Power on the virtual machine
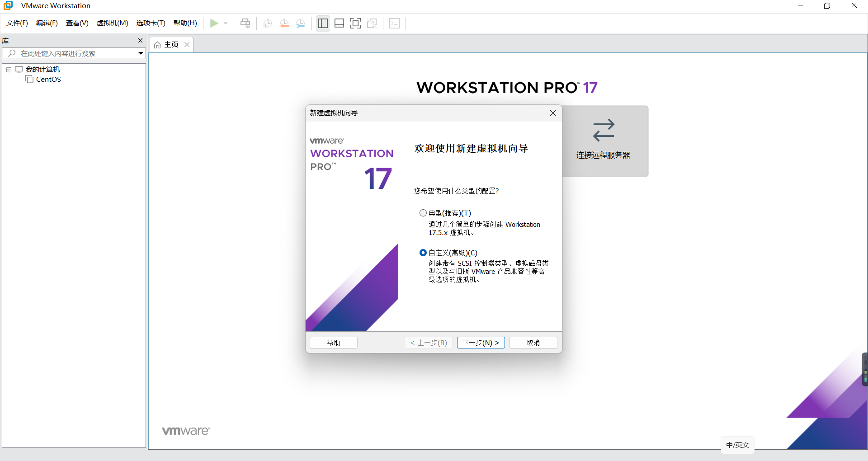868x461 pixels. pos(215,23)
